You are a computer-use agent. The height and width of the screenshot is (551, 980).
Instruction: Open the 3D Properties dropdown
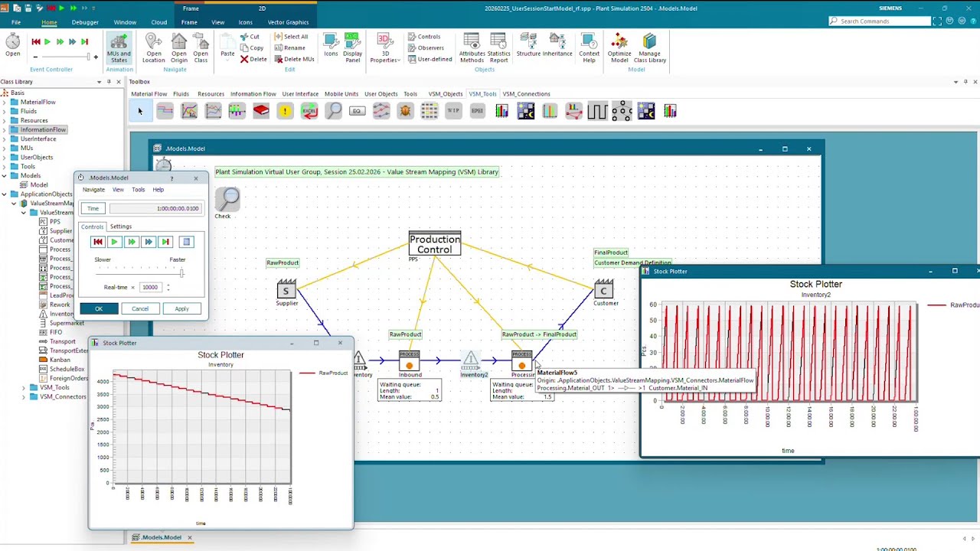coord(384,47)
